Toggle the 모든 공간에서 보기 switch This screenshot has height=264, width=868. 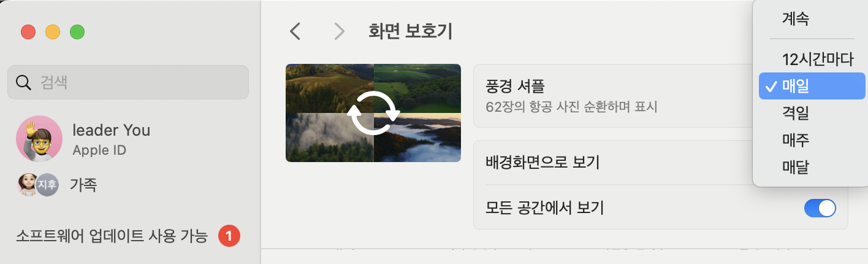pos(820,208)
